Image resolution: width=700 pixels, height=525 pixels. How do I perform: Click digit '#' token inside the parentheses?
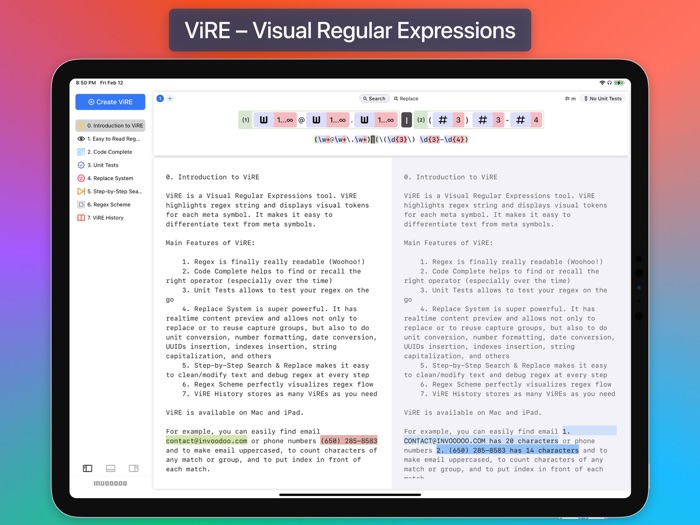coord(443,120)
